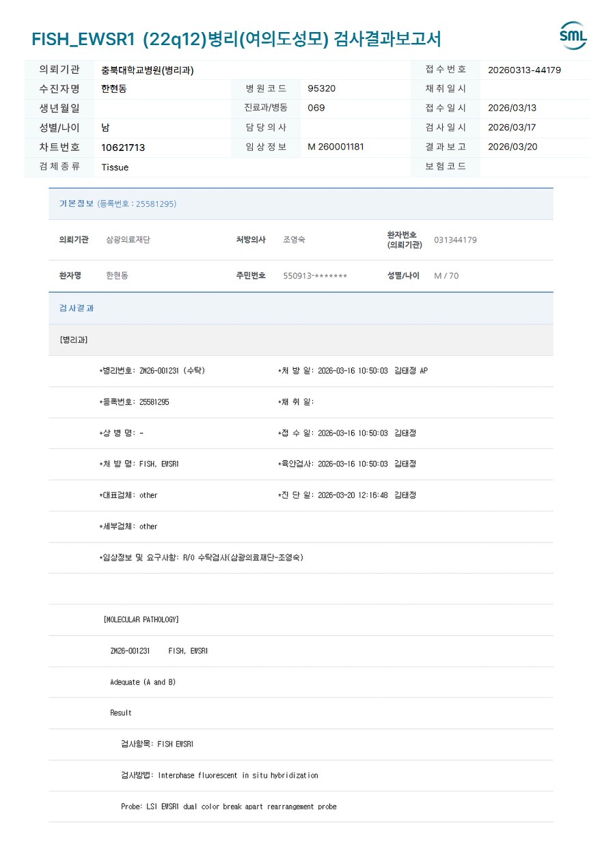Click the 검사항목: FISH EWSR1 line
The height and width of the screenshot is (868, 615).
point(157,744)
